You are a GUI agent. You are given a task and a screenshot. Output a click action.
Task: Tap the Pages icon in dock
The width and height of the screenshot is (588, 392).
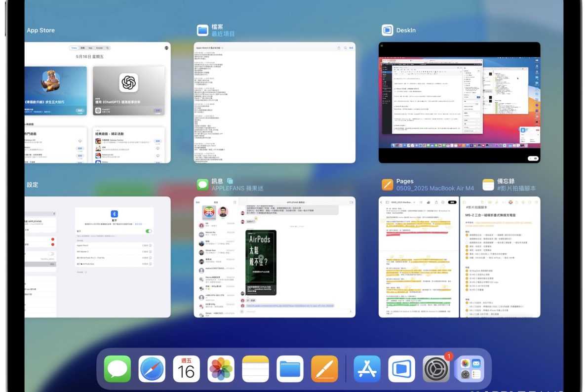point(324,369)
